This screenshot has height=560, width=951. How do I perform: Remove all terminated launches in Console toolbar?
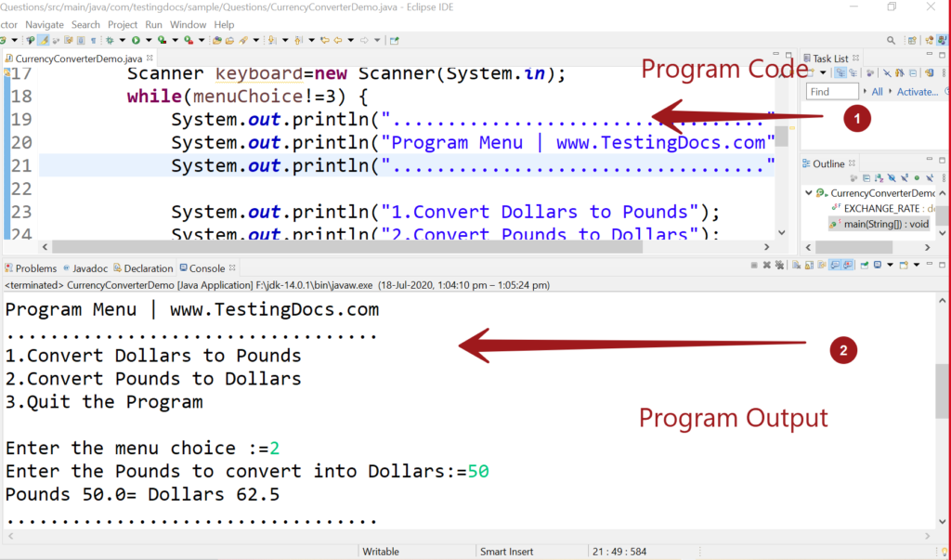[780, 267]
